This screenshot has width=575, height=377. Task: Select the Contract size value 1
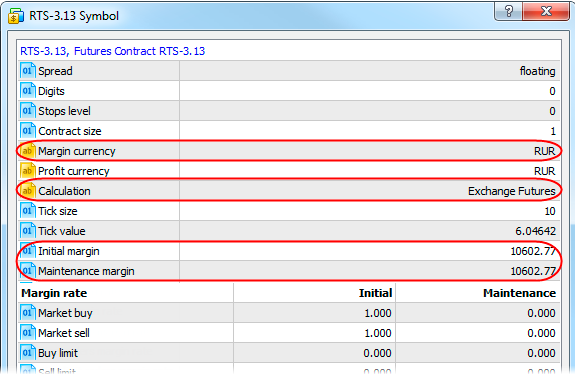coord(553,131)
